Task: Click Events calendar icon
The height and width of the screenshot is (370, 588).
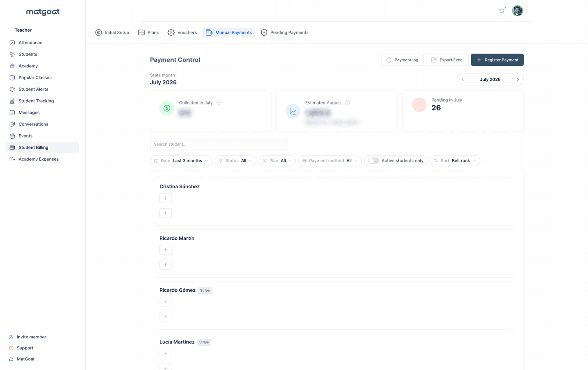Action: [12, 136]
